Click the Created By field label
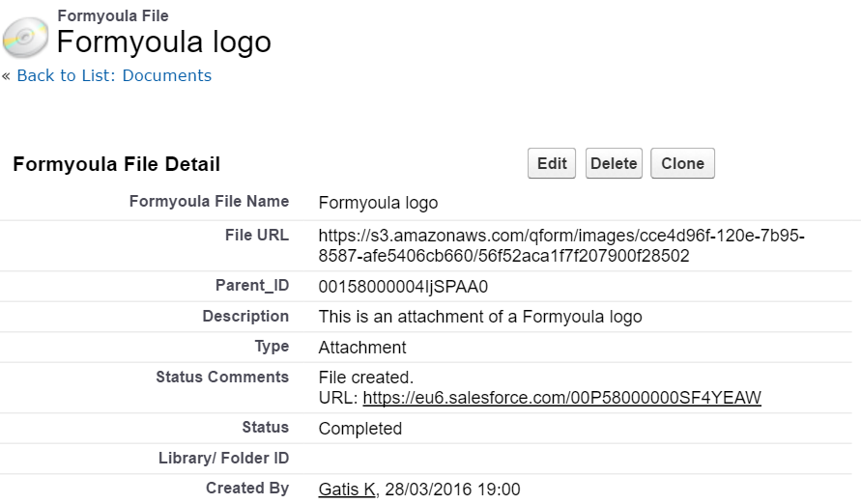 tap(247, 489)
